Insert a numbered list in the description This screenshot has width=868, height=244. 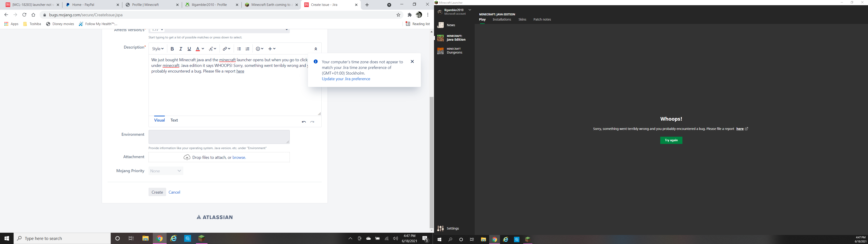coord(248,49)
